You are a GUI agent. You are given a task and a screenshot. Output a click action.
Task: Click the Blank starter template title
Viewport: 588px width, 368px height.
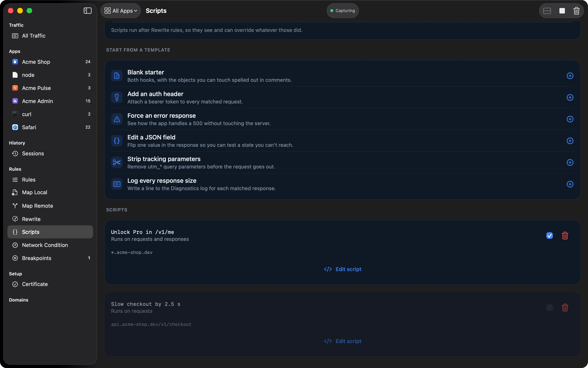[146, 72]
